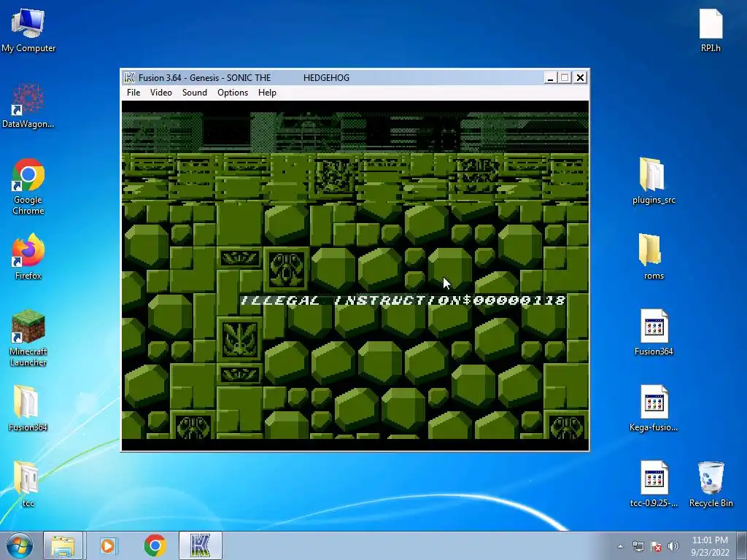Open File Explorer from the taskbar
747x560 pixels.
(63, 545)
